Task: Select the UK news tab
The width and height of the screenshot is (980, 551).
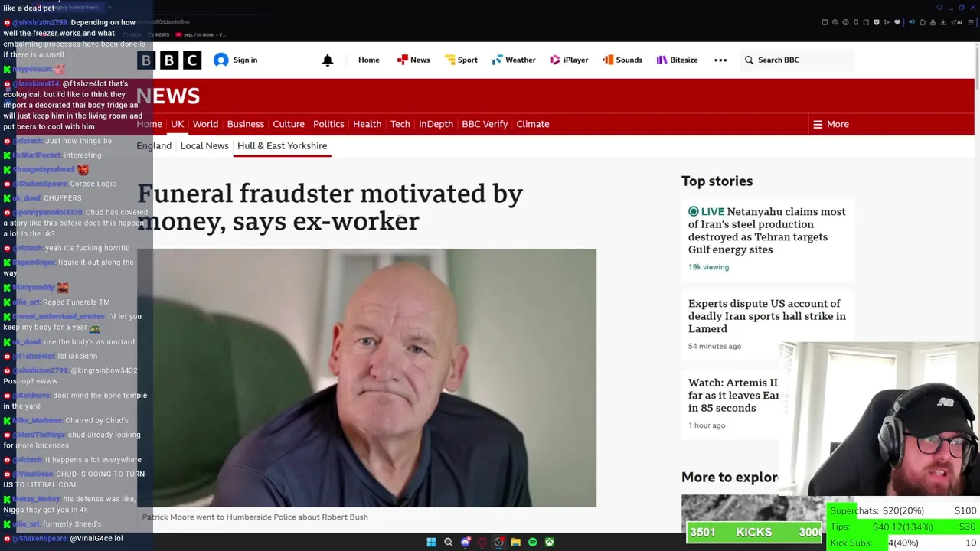Action: [177, 124]
